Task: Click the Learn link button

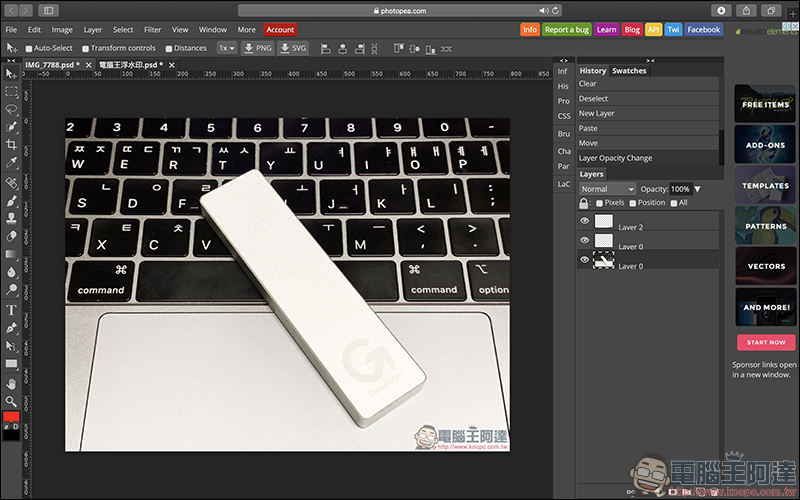Action: pos(607,30)
